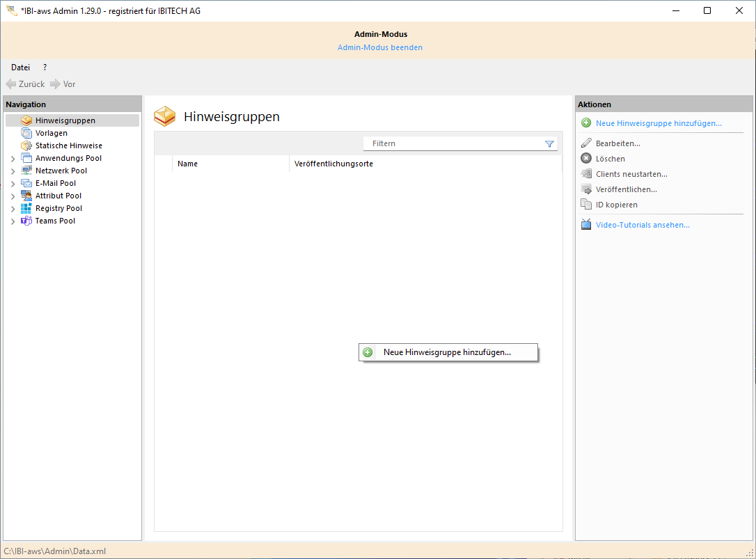
Task: Click the Löschen icon in Aktionen
Action: click(586, 159)
